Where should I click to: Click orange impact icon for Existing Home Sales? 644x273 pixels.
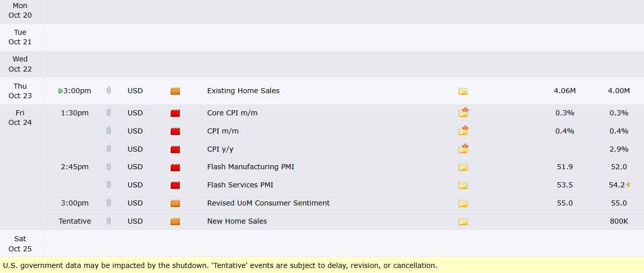coord(175,91)
